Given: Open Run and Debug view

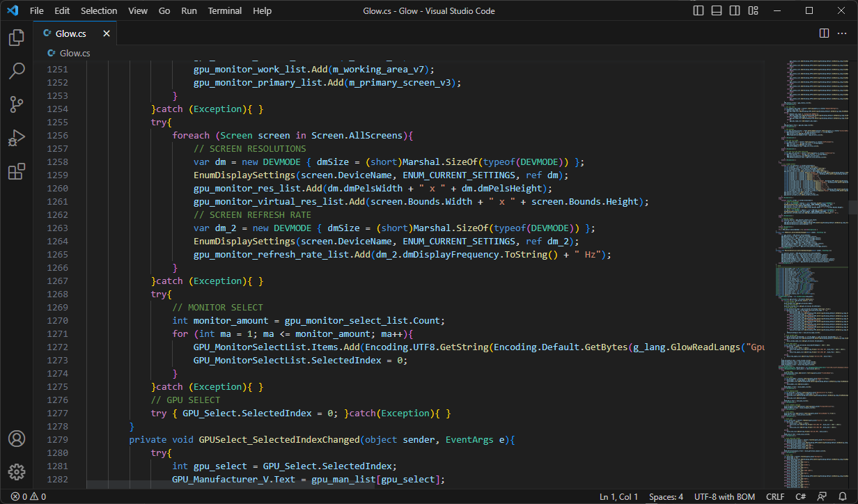Looking at the screenshot, I should [17, 138].
